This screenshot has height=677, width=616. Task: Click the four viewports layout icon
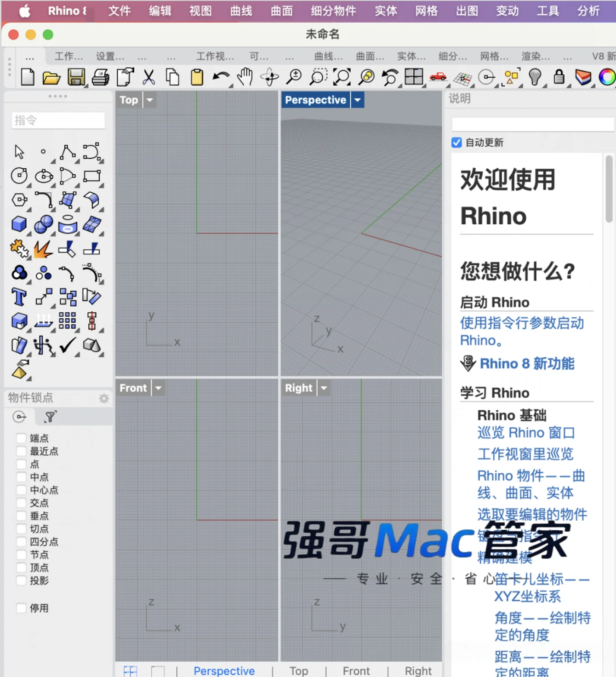point(414,76)
